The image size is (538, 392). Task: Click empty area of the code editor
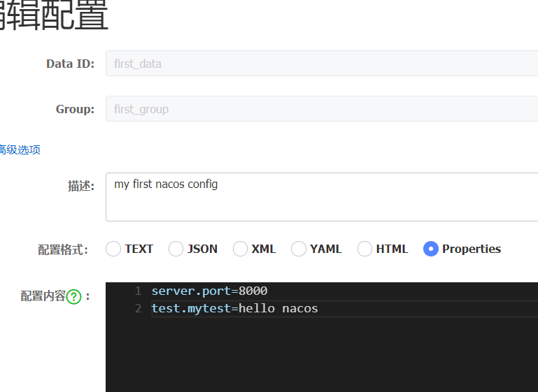coord(322,356)
